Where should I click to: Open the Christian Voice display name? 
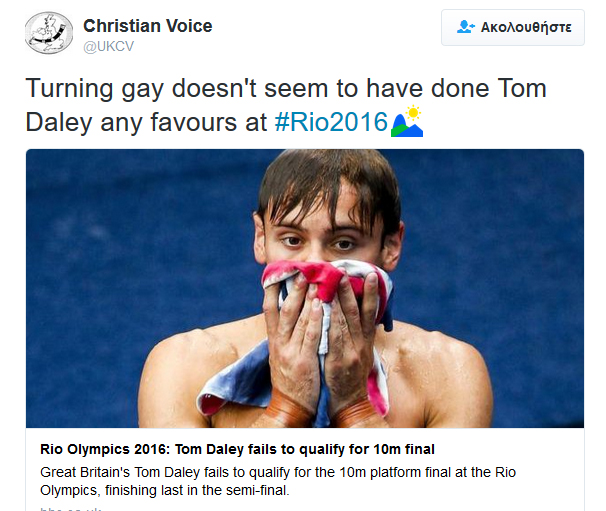point(148,24)
